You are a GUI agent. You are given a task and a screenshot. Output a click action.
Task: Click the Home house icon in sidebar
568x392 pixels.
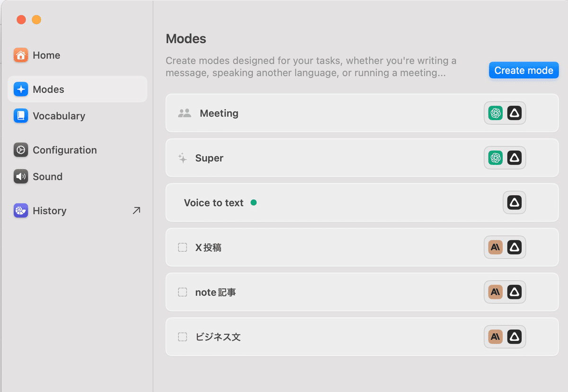(21, 55)
